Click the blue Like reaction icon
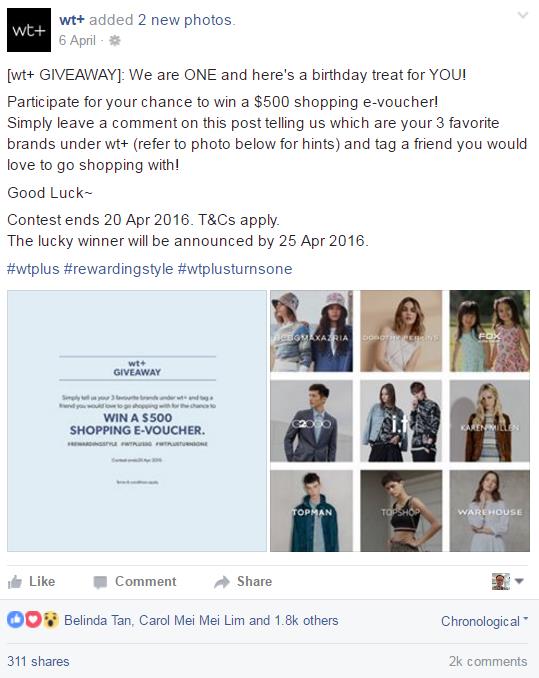Image resolution: width=539 pixels, height=678 pixels. pyautogui.click(x=15, y=620)
